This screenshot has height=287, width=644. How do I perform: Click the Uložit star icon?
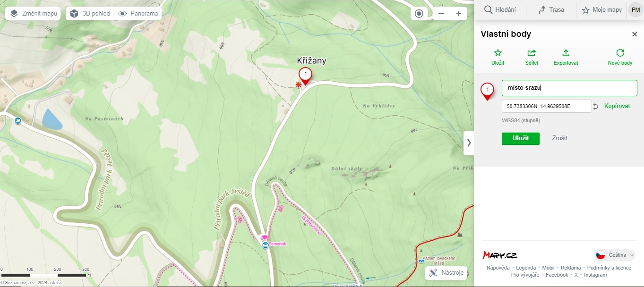498,53
